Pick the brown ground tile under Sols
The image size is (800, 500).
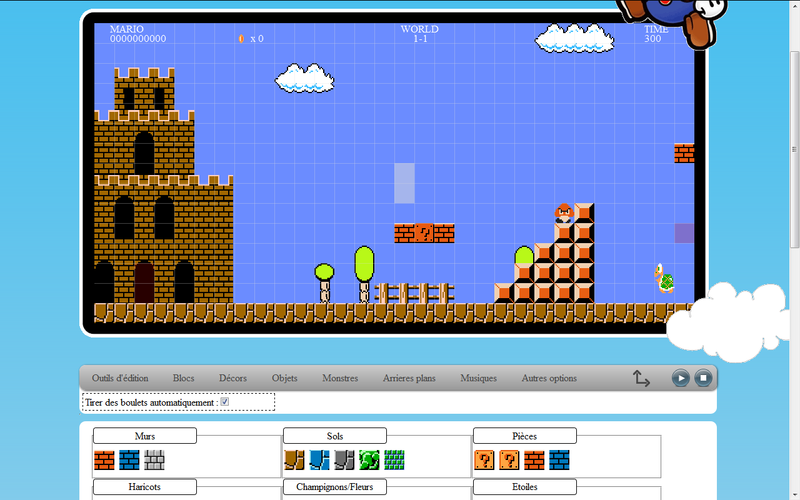(294, 460)
